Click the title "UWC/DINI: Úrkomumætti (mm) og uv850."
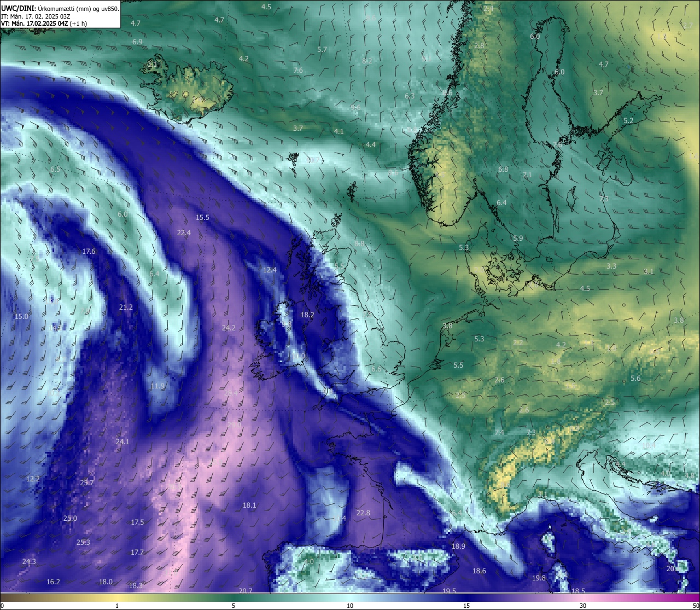The image size is (700, 610). (60, 9)
